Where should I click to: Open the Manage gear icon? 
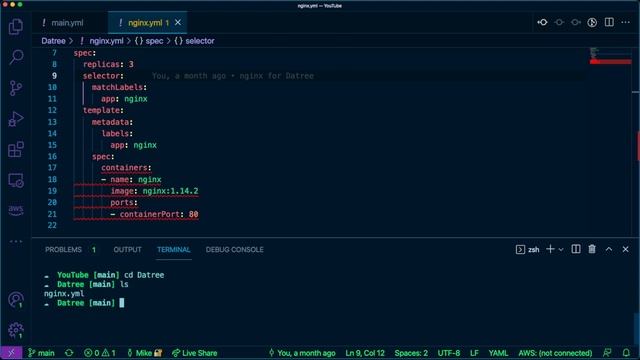coord(16,330)
